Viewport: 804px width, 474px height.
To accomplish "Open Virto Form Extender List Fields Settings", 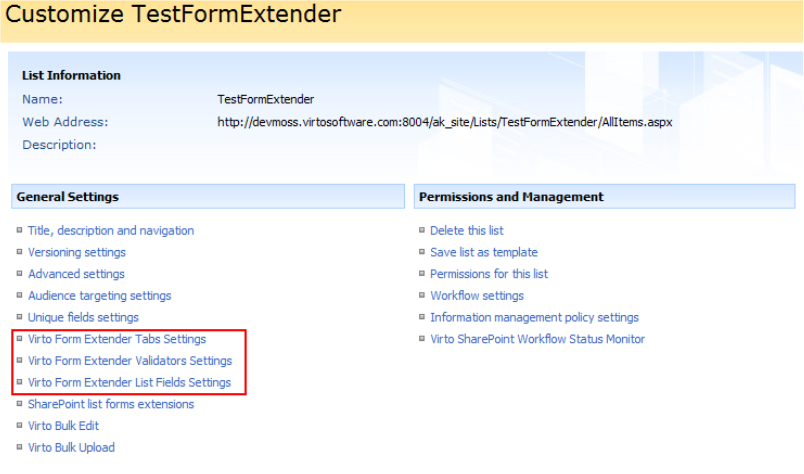I will pyautogui.click(x=129, y=383).
